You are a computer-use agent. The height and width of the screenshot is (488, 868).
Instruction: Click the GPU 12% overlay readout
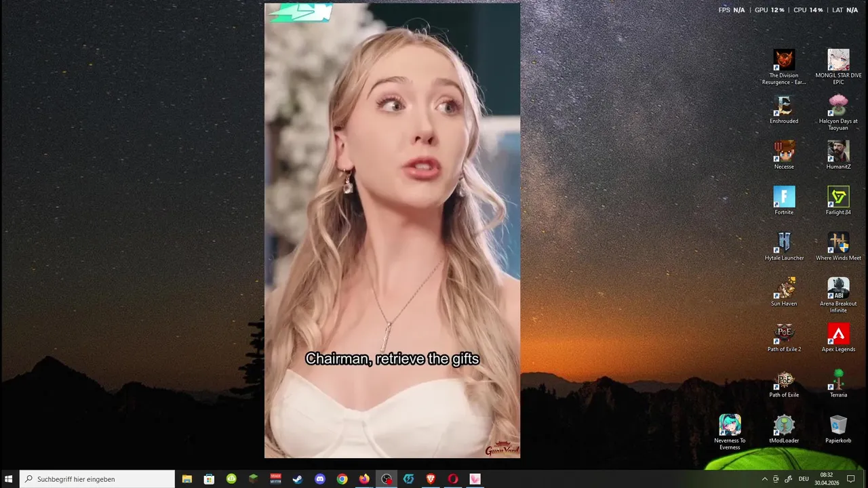click(x=770, y=10)
